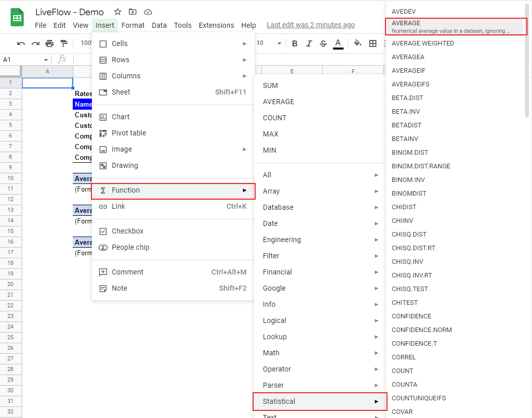Click the Note icon in menu
The width and height of the screenshot is (532, 418).
point(103,289)
